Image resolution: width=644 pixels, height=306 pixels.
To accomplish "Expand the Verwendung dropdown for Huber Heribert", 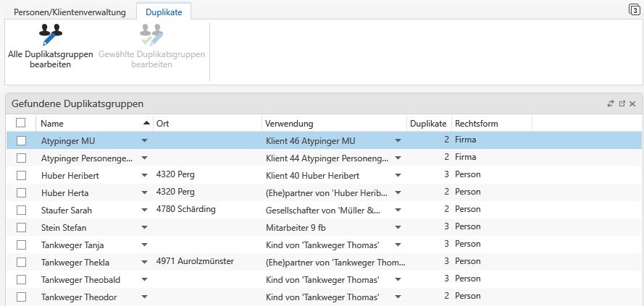I will [x=398, y=175].
